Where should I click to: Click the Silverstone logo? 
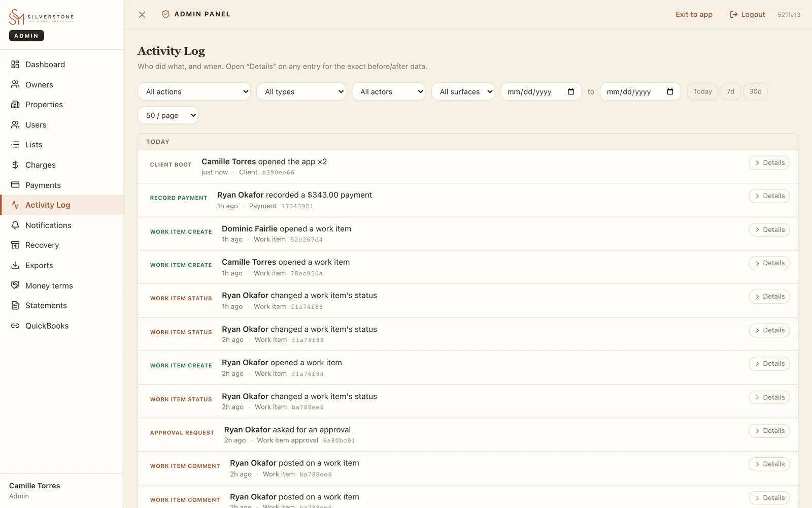click(42, 17)
